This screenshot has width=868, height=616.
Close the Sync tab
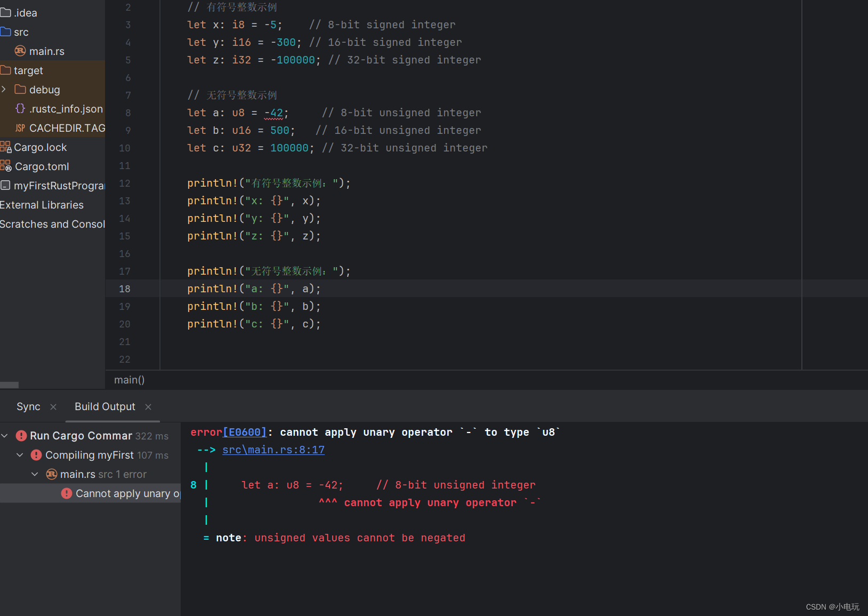53,407
